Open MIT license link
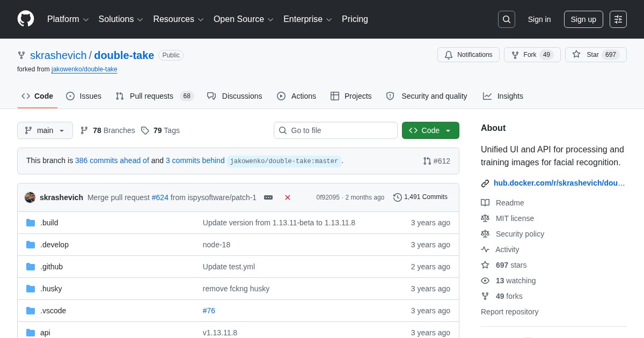This screenshot has width=644, height=338. (x=507, y=218)
